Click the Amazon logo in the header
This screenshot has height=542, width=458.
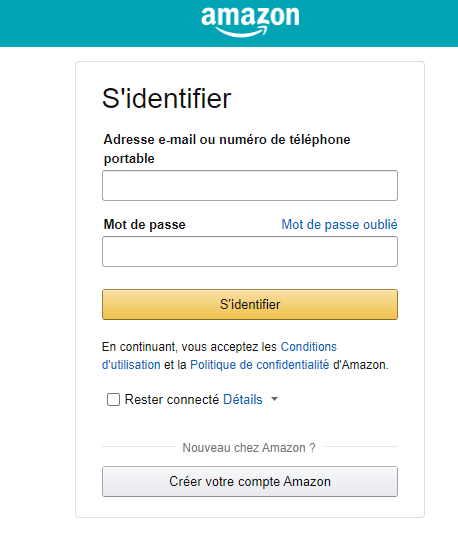tap(250, 22)
